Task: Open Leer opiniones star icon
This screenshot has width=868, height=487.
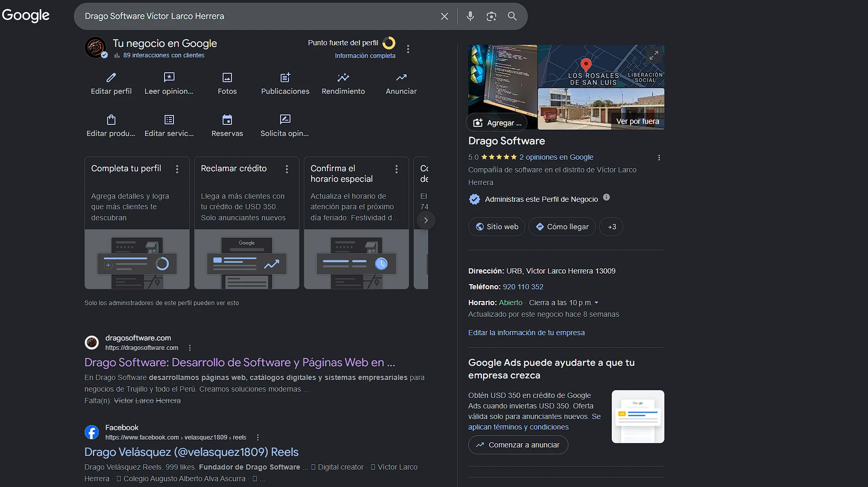Action: [x=169, y=77]
